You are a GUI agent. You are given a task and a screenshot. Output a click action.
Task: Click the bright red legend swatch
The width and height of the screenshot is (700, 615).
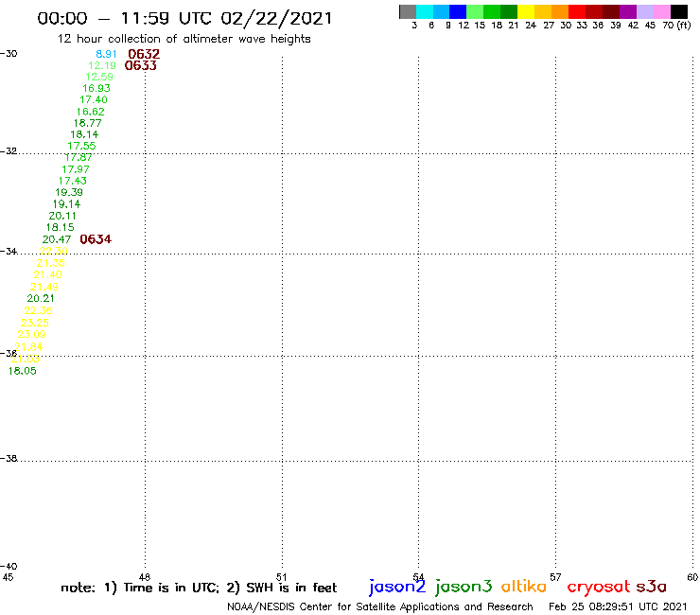click(577, 11)
